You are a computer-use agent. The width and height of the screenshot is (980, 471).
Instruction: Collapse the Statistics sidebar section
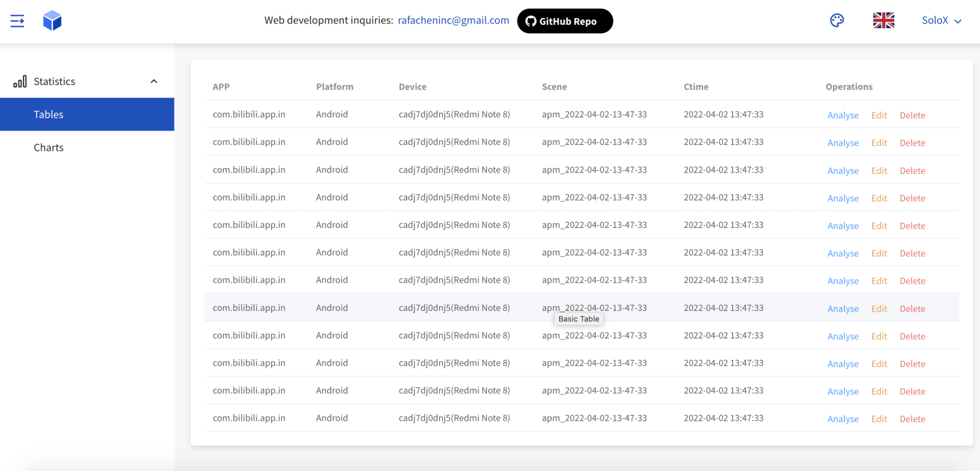pyautogui.click(x=87, y=81)
